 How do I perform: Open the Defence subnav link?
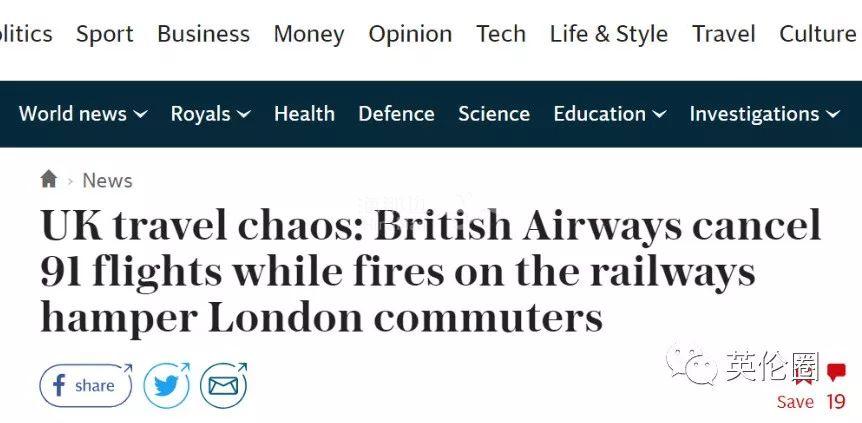point(396,114)
